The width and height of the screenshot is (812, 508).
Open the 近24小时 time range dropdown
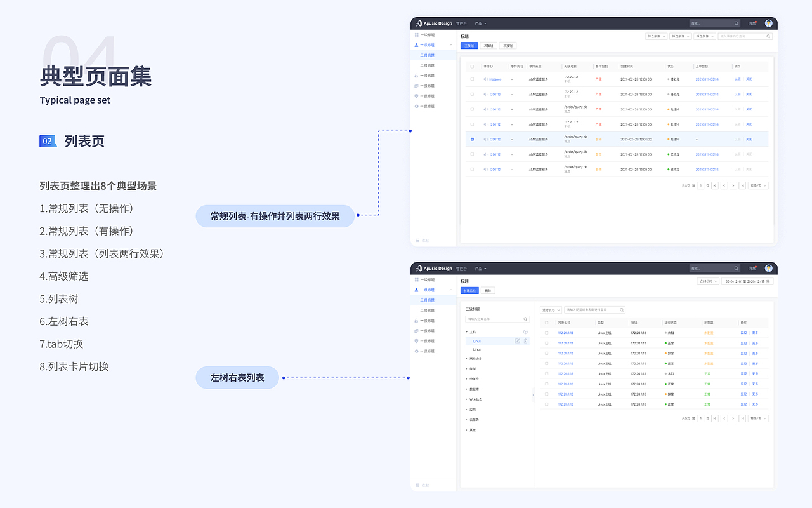click(x=708, y=281)
